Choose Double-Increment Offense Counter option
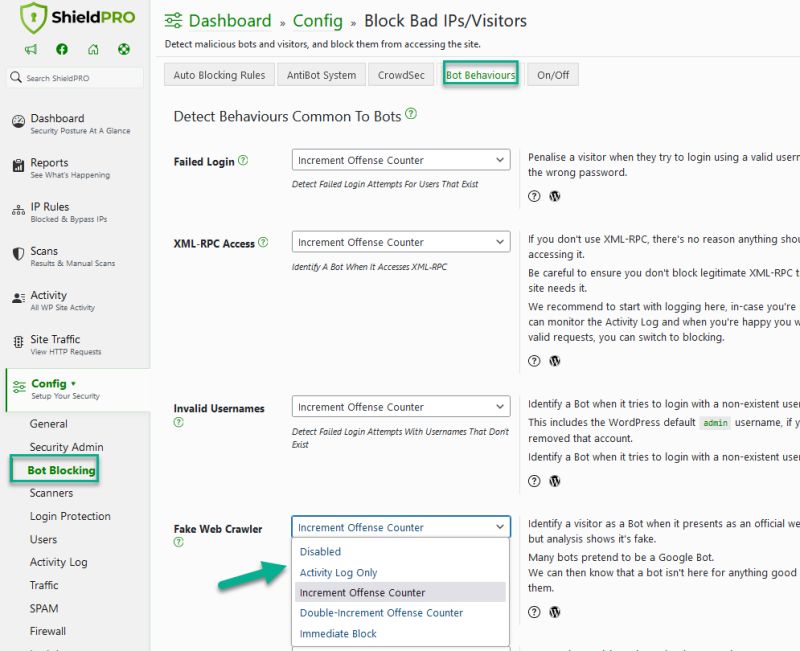Image resolution: width=800 pixels, height=651 pixels. (x=401, y=613)
